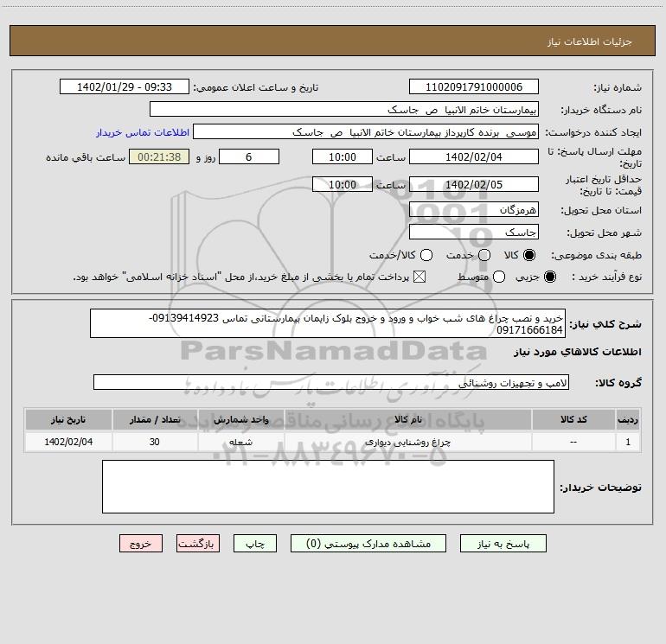
Task: Click the buyer notes توضیحات خریدار text area
Action: [x=329, y=487]
